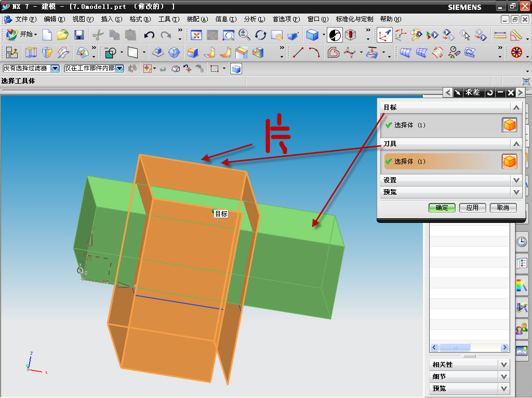Open the 插入 menu
The height and width of the screenshot is (398, 532).
[x=111, y=19]
